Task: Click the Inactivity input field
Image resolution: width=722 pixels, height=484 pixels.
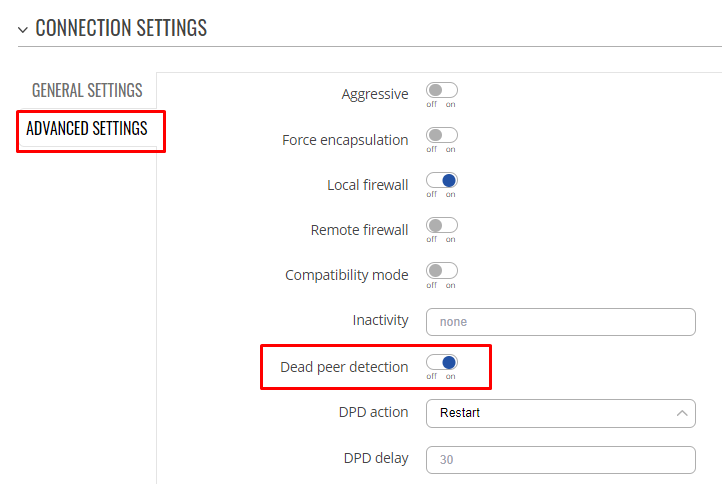Action: pos(560,322)
